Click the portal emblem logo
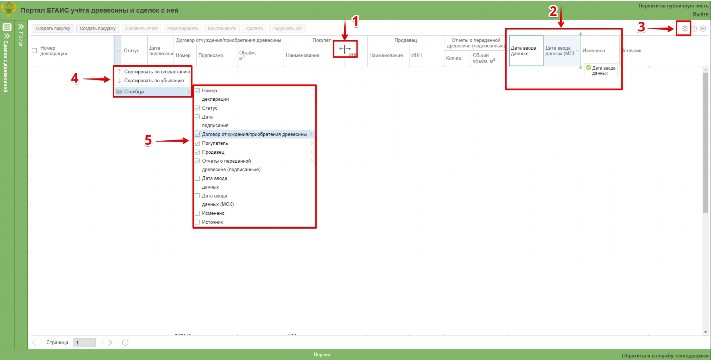Viewport: 711px width, 360px height. [x=9, y=10]
